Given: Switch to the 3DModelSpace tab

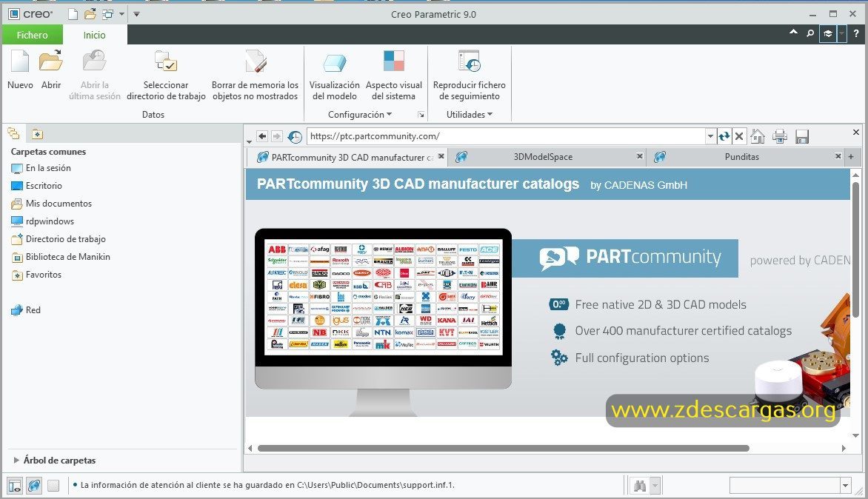Looking at the screenshot, I should click(x=542, y=157).
